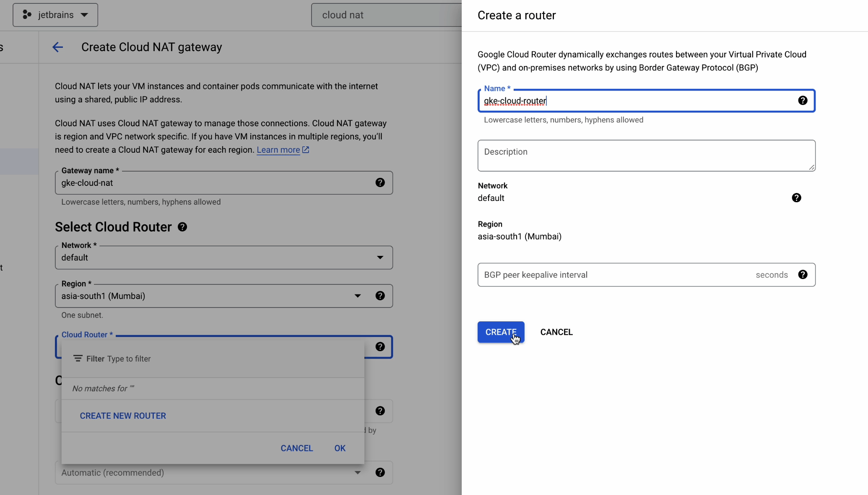
Task: Click OK on Cloud Router selection dialog
Action: (x=340, y=448)
